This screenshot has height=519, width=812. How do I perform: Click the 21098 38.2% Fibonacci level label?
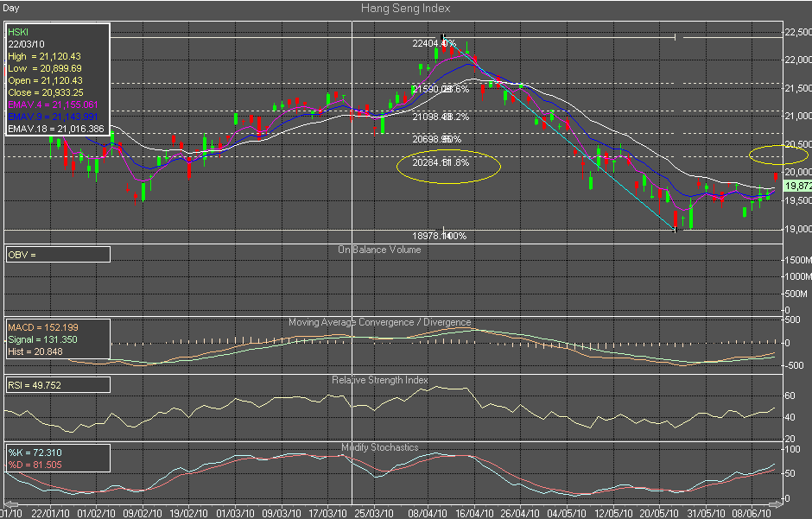click(x=441, y=117)
